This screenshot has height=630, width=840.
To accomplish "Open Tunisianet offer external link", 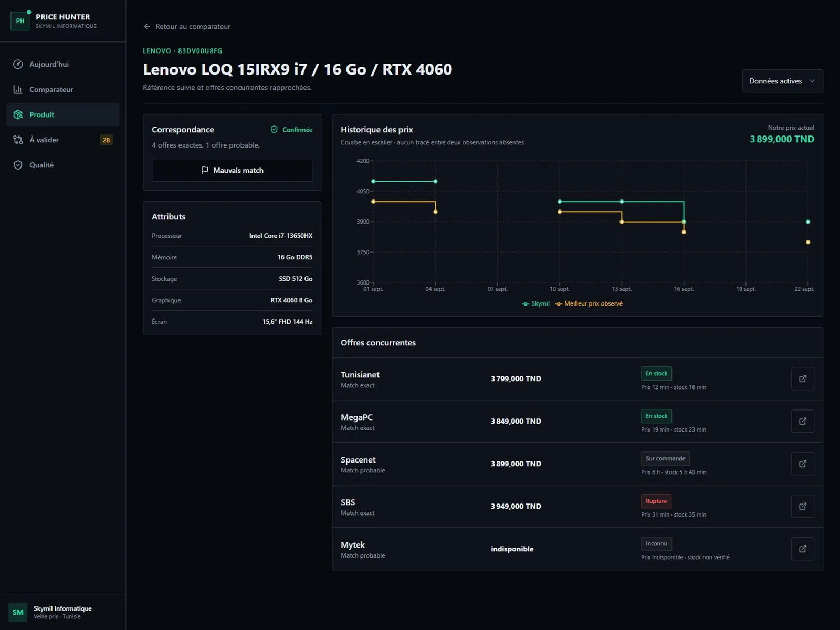I will pos(803,379).
